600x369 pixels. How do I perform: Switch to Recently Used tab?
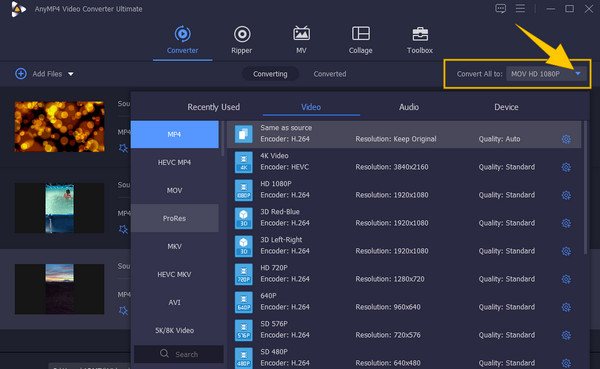click(214, 107)
